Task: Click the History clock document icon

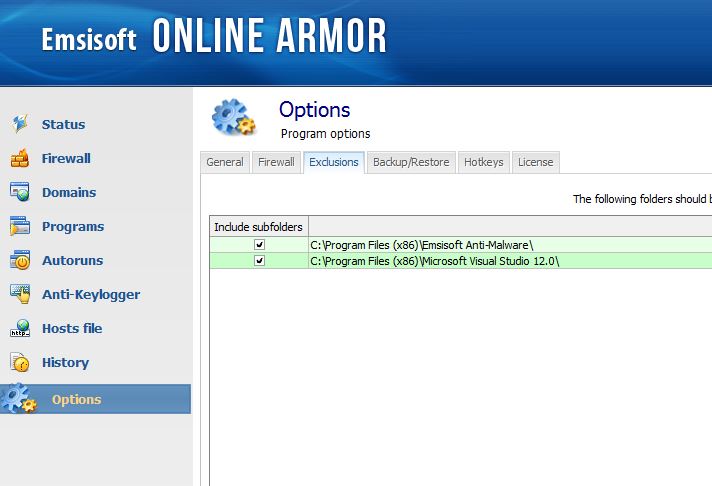Action: [x=20, y=362]
